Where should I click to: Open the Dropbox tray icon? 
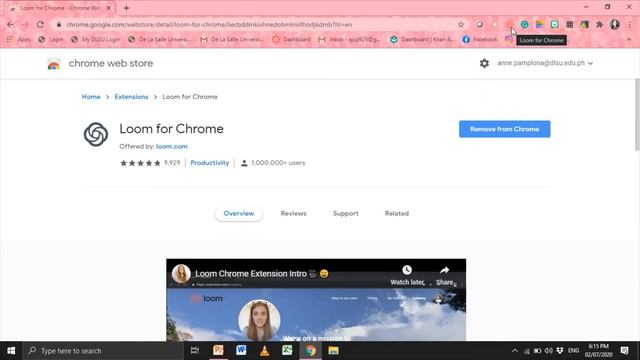click(560, 351)
